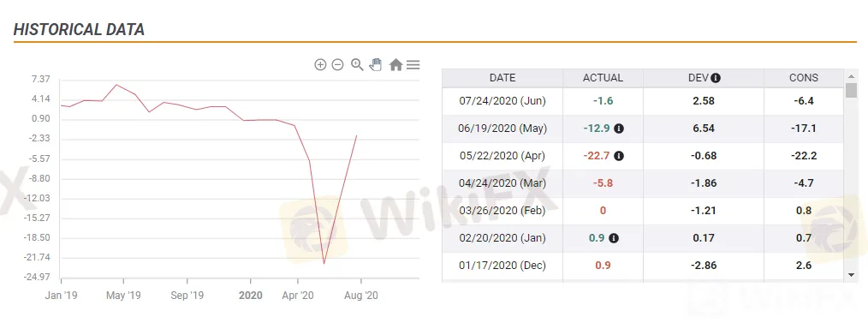868x335 pixels.
Task: Click the table scrollbar up arrow
Action: click(x=852, y=75)
